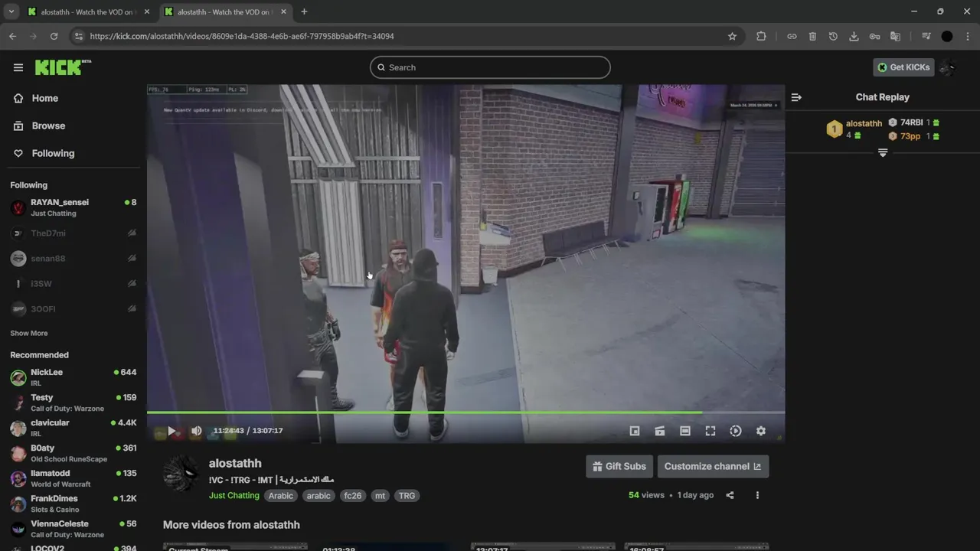Image resolution: width=980 pixels, height=551 pixels.
Task: Open B0aty recommended channel
Action: 73,453
